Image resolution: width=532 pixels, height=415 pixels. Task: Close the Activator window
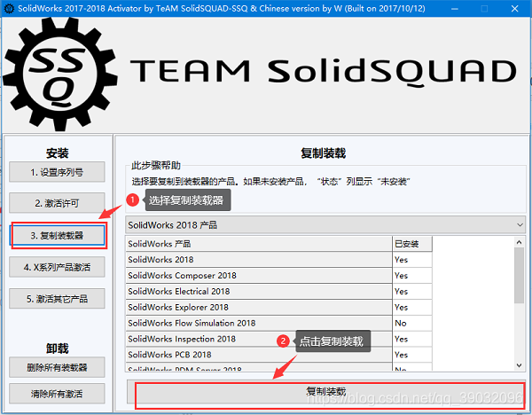click(514, 9)
